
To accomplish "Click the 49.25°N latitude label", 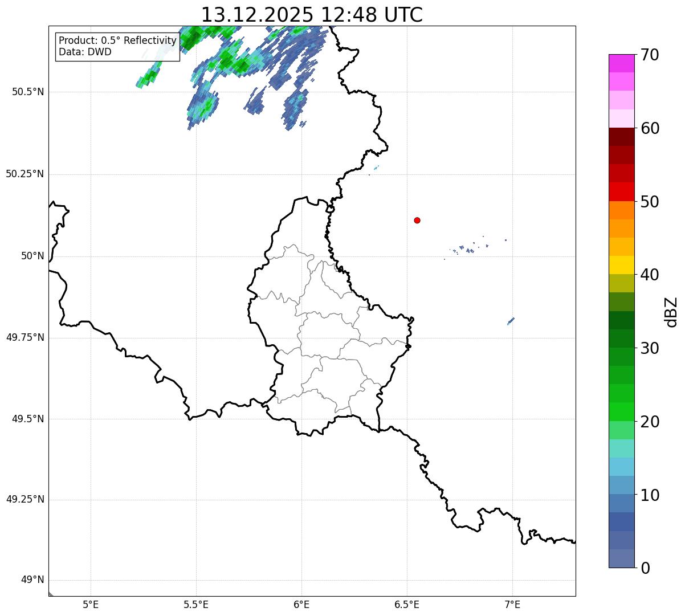I will [25, 499].
